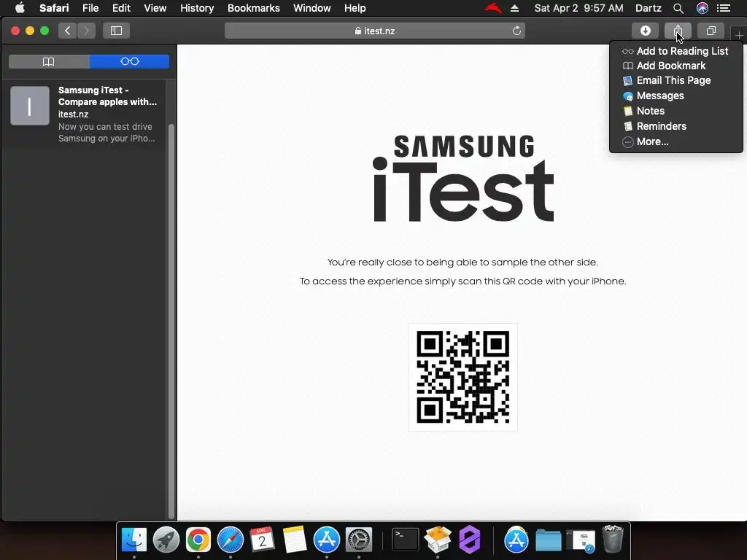Switch to the Reading List sidebar tab
The height and width of the screenshot is (560, 747).
pos(130,61)
